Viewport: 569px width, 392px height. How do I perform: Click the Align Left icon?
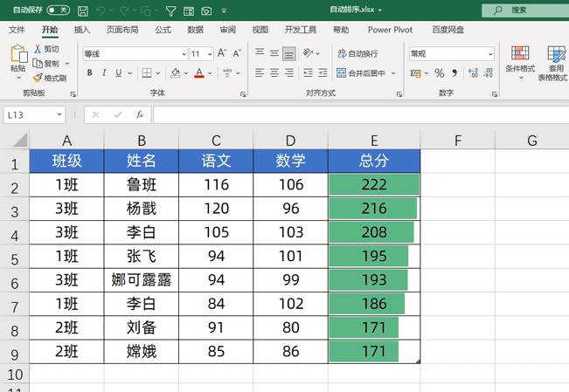[x=260, y=72]
